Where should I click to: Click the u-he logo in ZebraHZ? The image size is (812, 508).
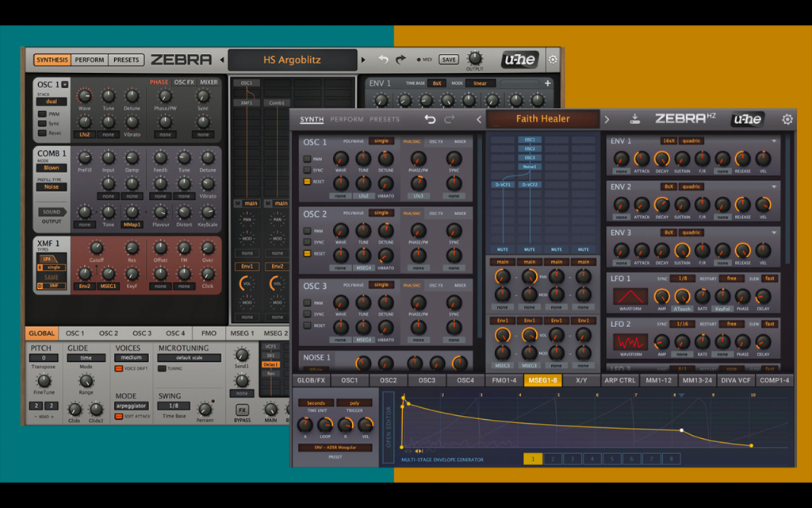point(747,119)
